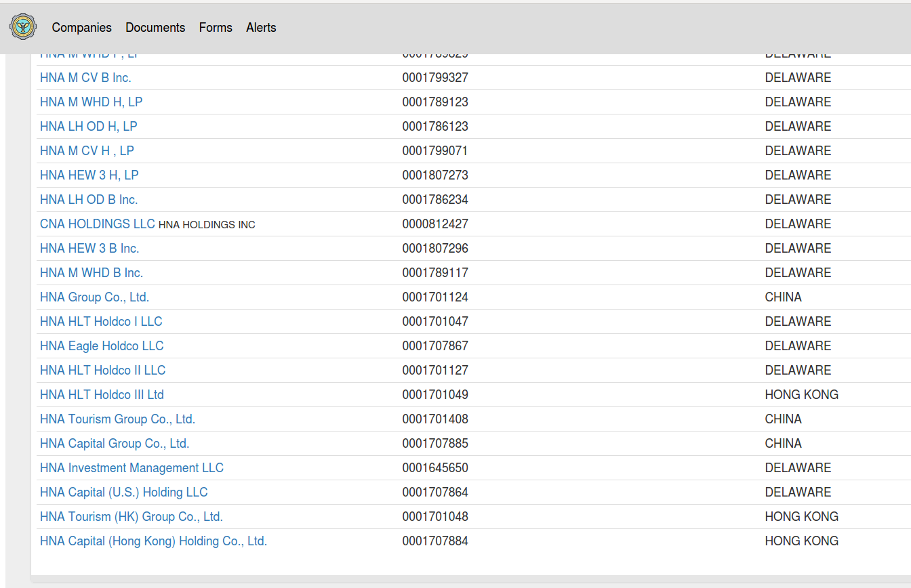Open HNA Eagle Holdco LLC link
This screenshot has width=911, height=588.
102,346
